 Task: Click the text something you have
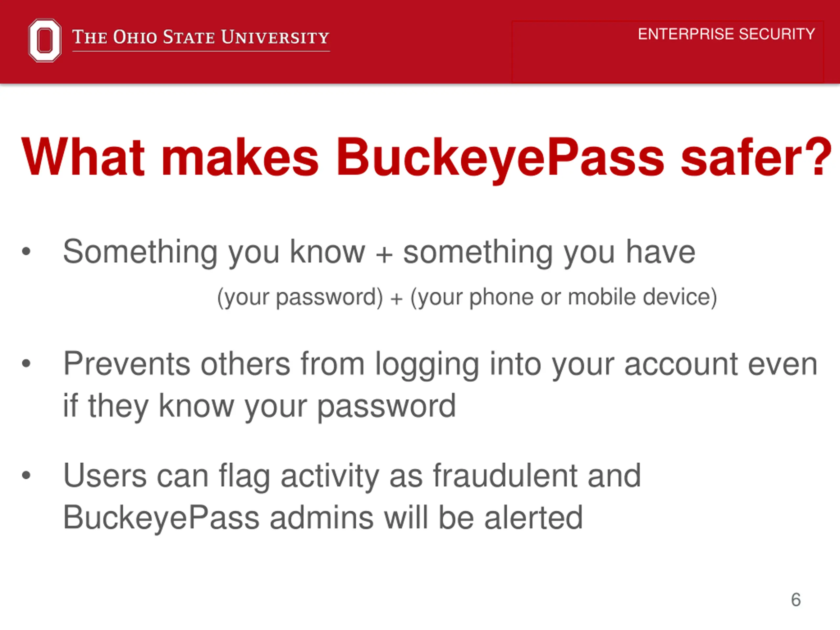549,252
